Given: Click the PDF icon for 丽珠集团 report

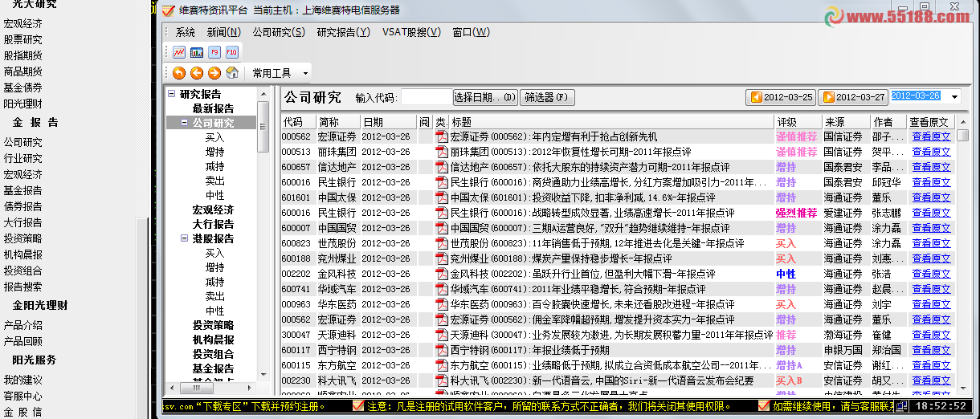Looking at the screenshot, I should 441,152.
